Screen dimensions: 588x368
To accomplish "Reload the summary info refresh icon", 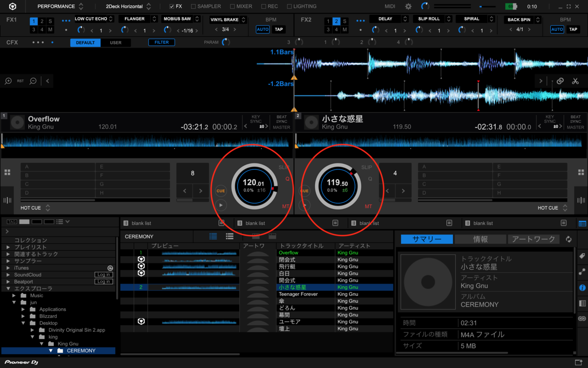I will point(568,239).
